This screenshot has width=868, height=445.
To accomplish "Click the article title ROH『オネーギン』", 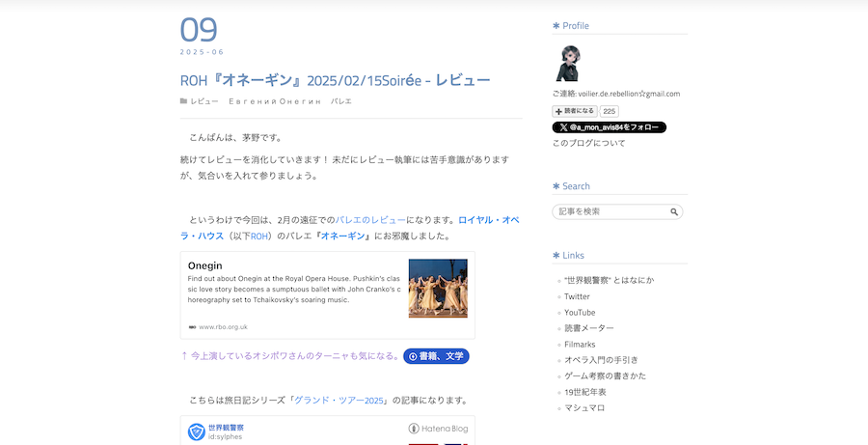I will coord(335,80).
